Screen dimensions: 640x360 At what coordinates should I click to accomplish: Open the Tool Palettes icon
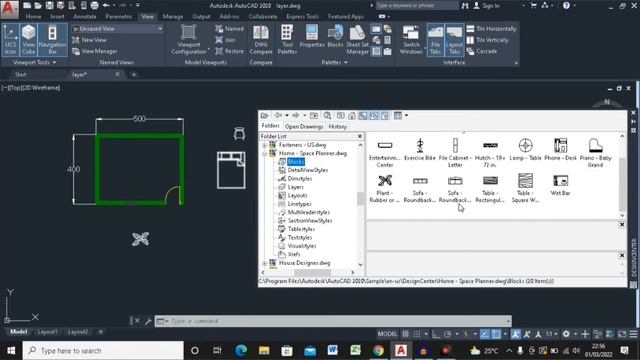(x=287, y=40)
